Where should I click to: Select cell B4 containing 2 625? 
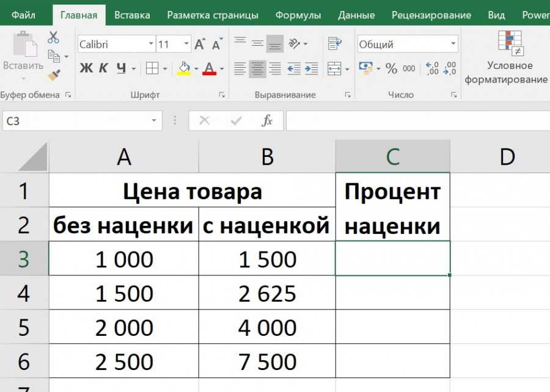[x=267, y=294]
